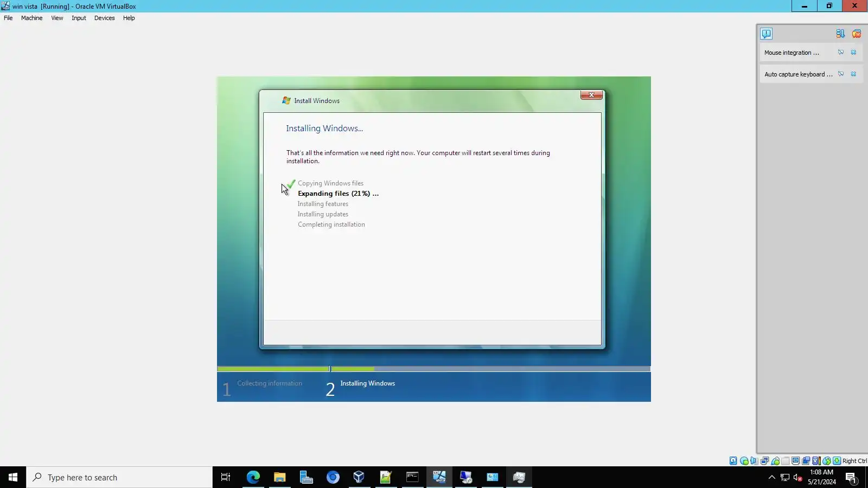Open Server Manager from the taskbar

306,477
